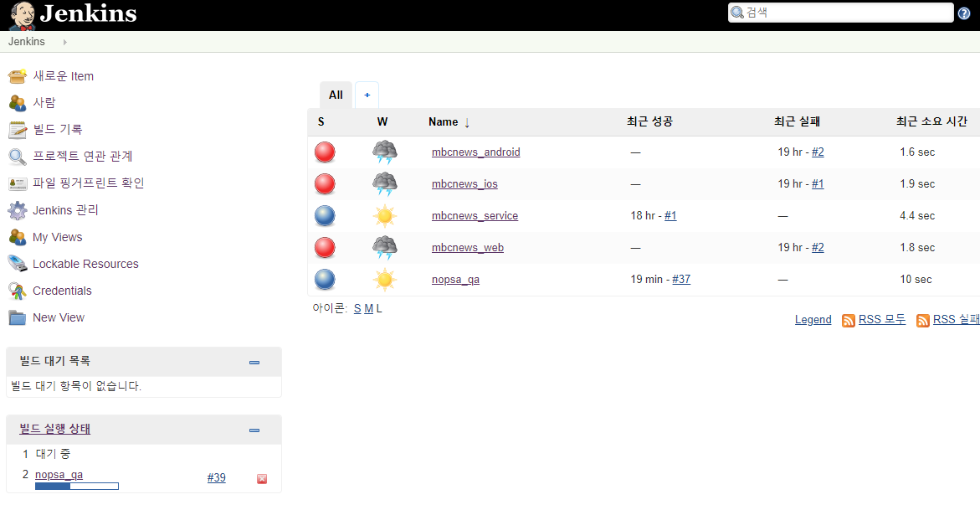Click the New View folder icon
The height and width of the screenshot is (505, 980).
point(18,318)
